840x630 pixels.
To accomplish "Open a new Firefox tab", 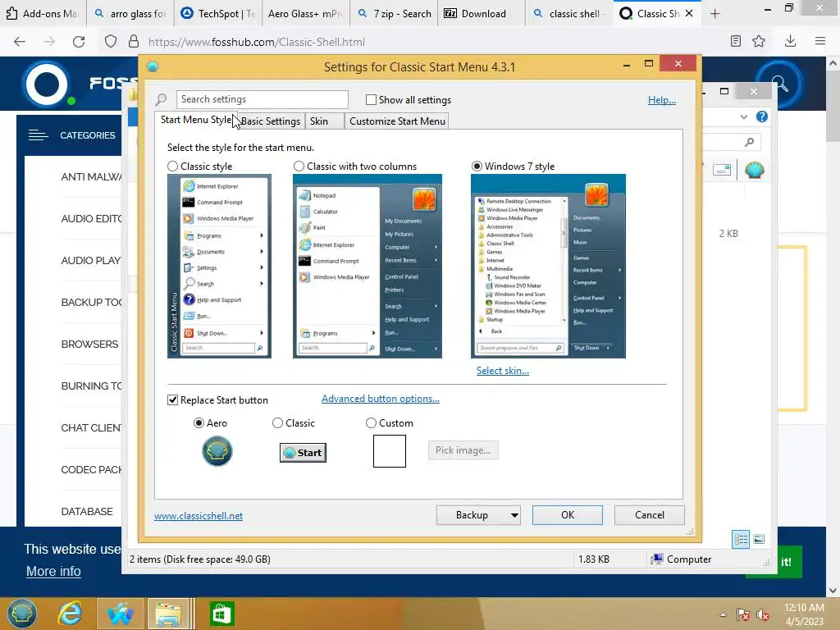I will [714, 14].
